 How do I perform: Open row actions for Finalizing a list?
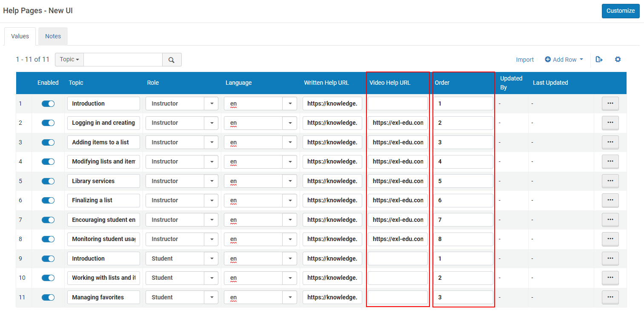click(x=610, y=201)
